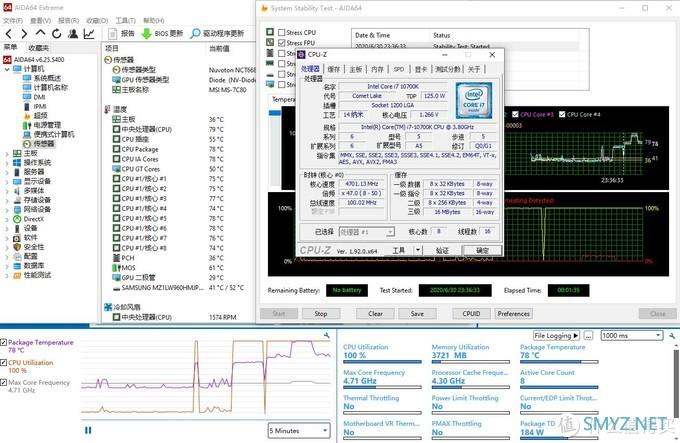The height and width of the screenshot is (443, 680).
Task: Expand the 主板 tree node
Action: pyautogui.click(x=7, y=153)
